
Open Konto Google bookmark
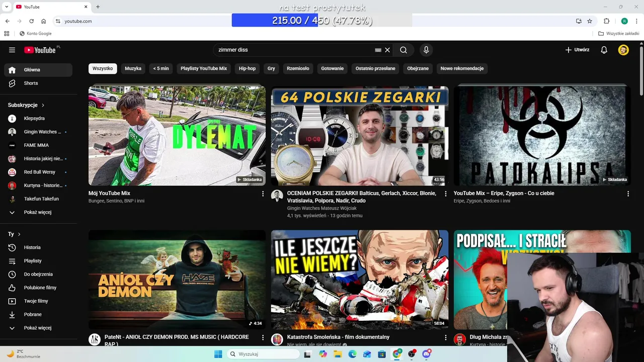[35, 34]
